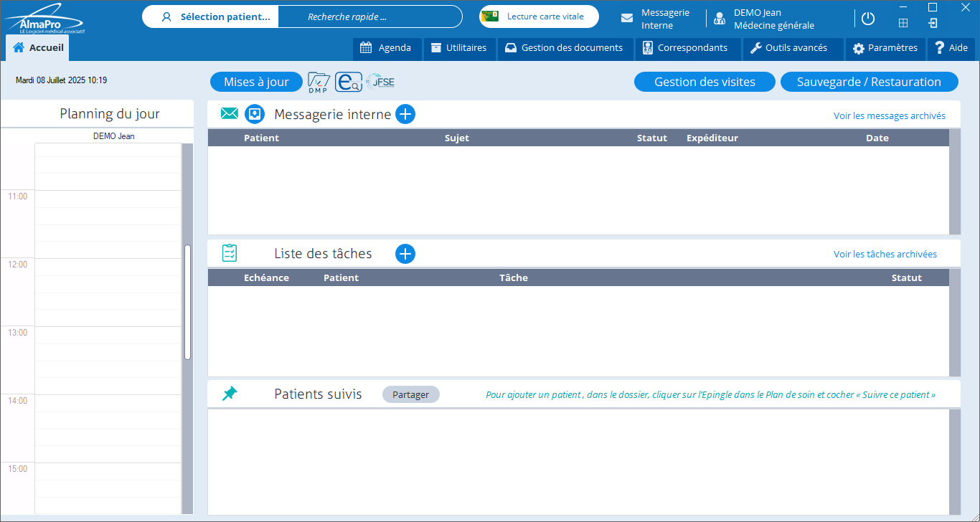
Task: Click the Planning du jour scrollbar handle
Action: (x=187, y=301)
